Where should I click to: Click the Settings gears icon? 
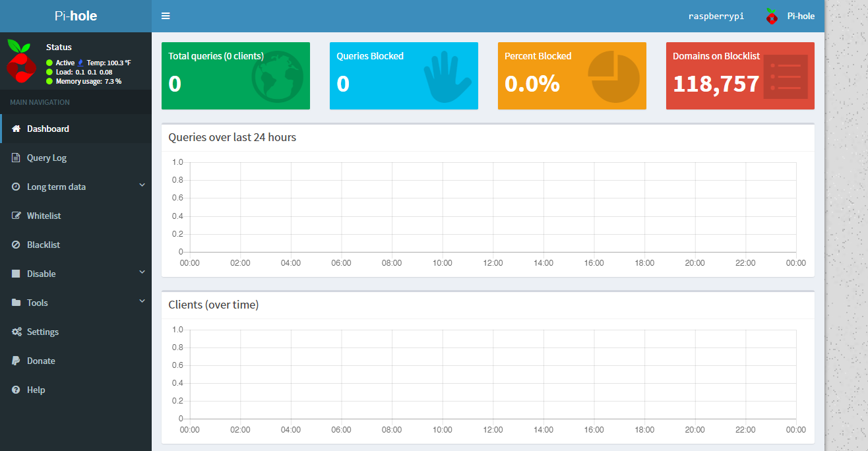point(16,332)
